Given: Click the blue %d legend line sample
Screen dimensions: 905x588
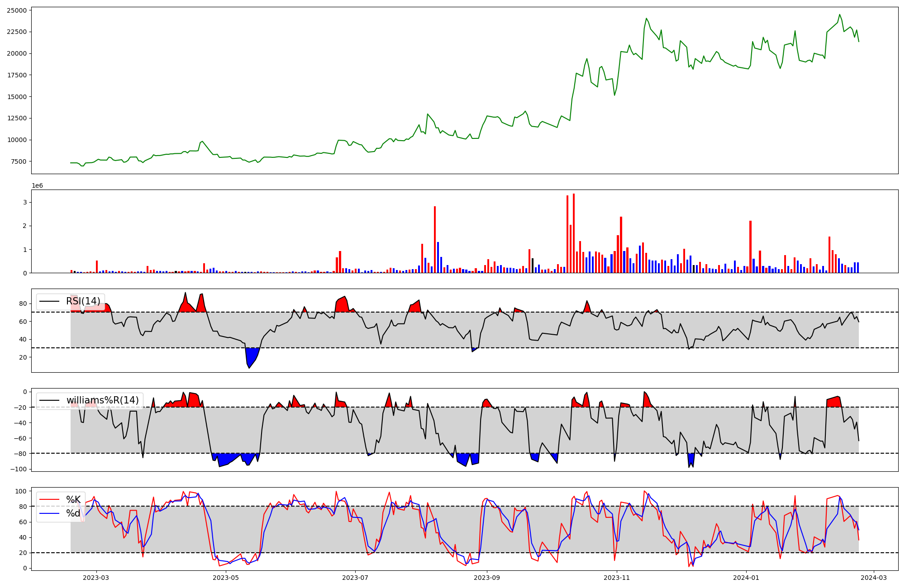Looking at the screenshot, I should coord(49,513).
